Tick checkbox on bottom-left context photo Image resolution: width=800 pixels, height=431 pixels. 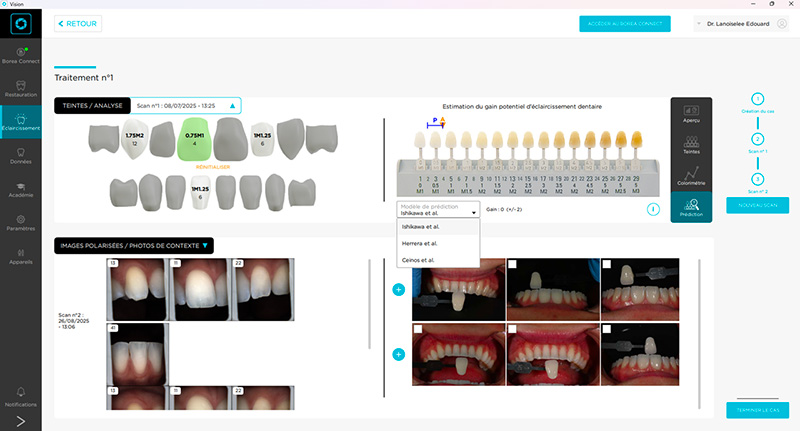418,329
